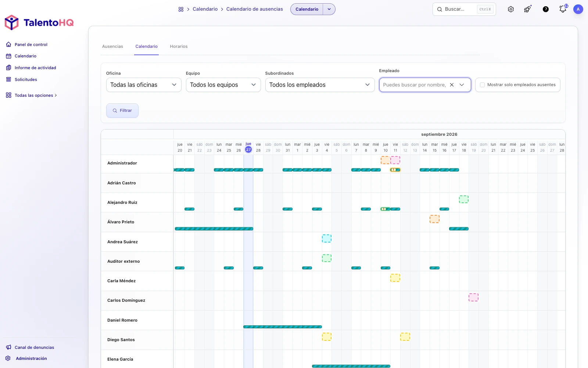Viewport: 588px width, 368px height.
Task: Expand Empleado search dropdown chevron
Action: tap(462, 85)
